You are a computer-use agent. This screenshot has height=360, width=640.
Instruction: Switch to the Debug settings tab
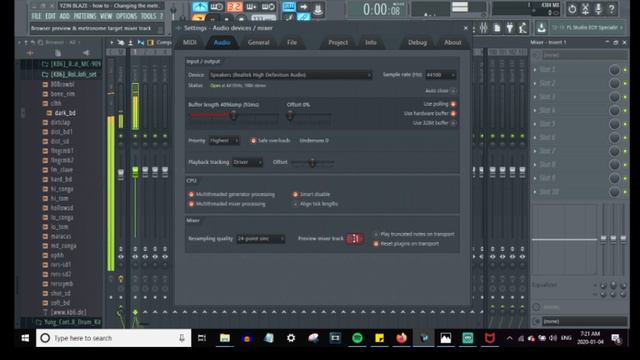pos(417,42)
